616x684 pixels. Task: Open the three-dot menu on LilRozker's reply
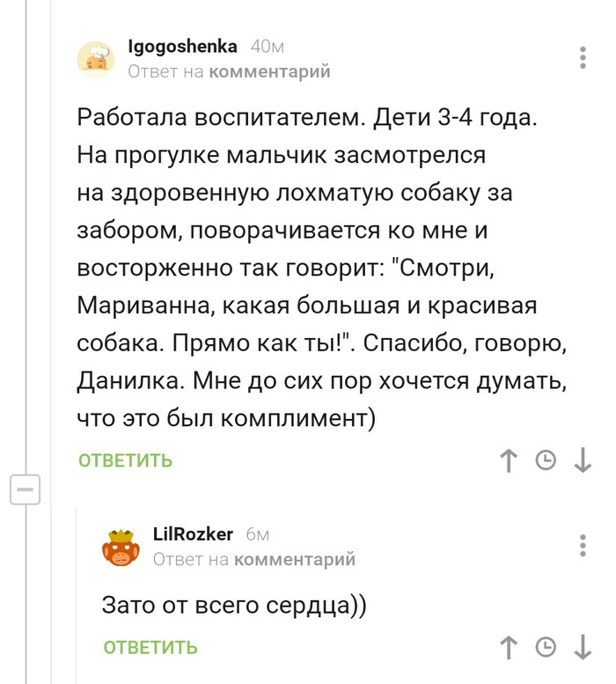[x=583, y=545]
